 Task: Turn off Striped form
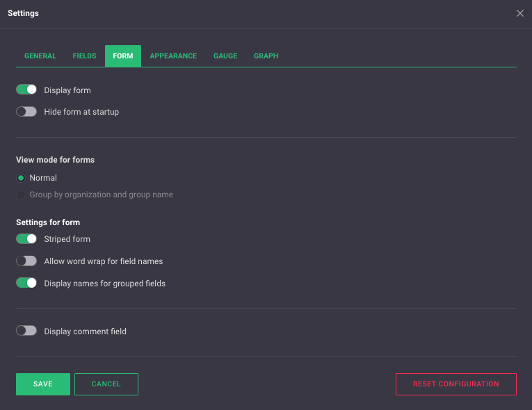[x=26, y=239]
